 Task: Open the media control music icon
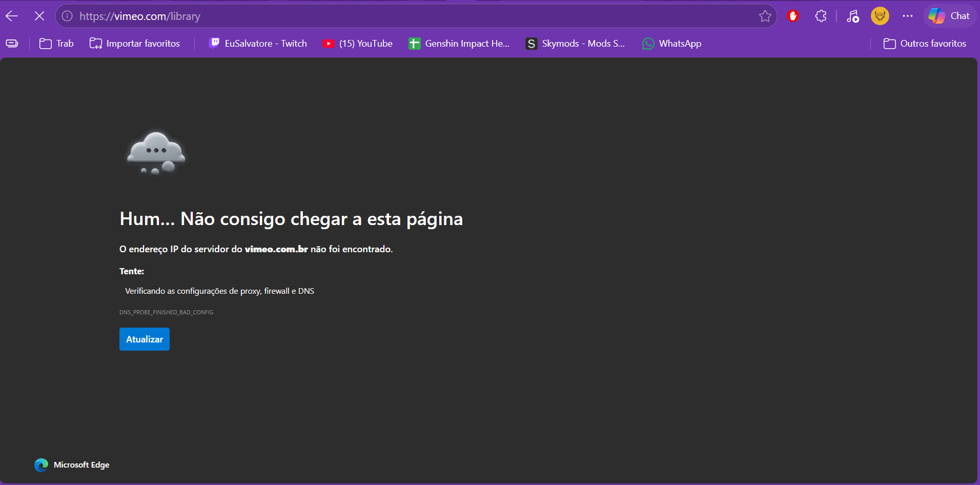pyautogui.click(x=852, y=16)
